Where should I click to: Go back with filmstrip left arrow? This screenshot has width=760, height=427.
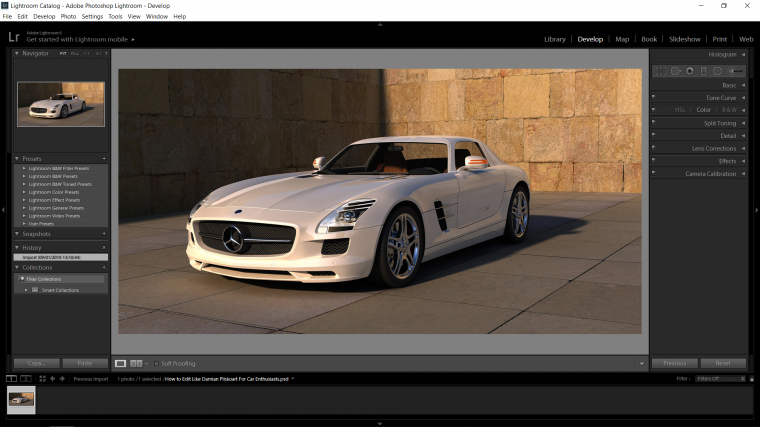coord(52,379)
